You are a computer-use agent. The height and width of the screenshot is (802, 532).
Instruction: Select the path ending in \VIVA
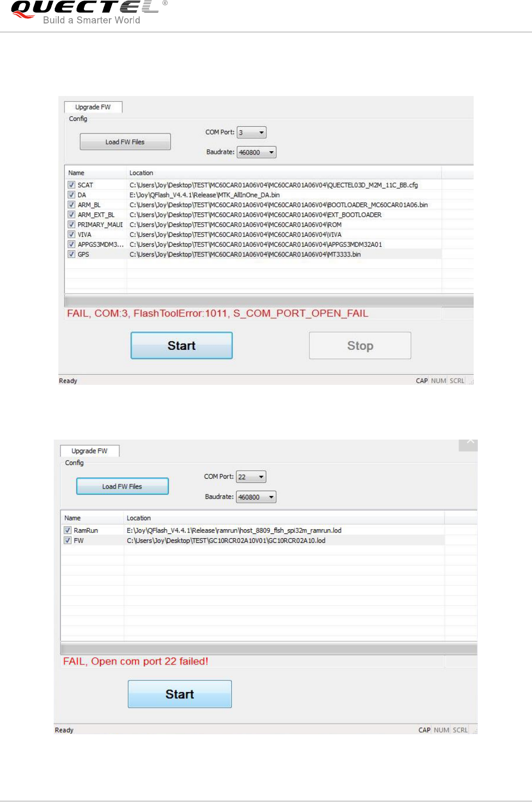(x=236, y=234)
